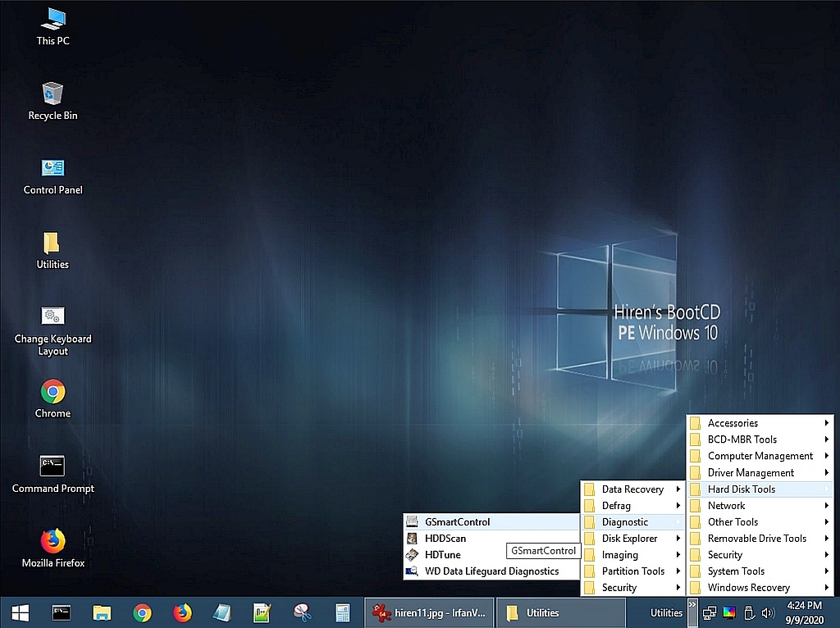Open the Windows Recovery menu folder
The height and width of the screenshot is (628, 840).
pos(760,587)
